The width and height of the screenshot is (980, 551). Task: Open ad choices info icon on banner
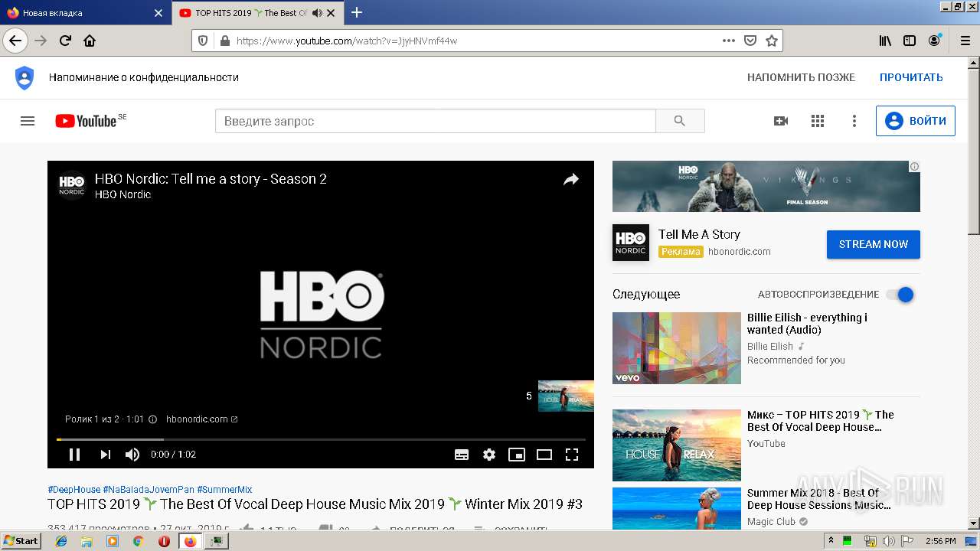pyautogui.click(x=914, y=166)
